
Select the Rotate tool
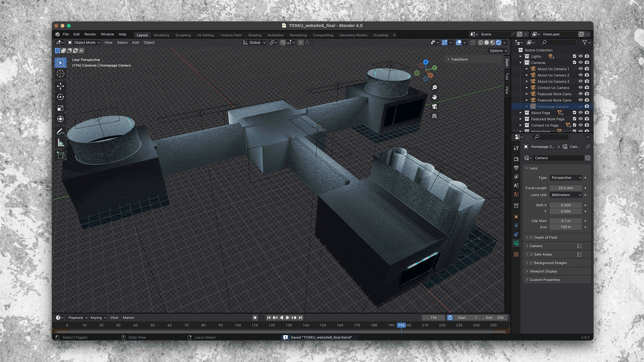[x=60, y=97]
